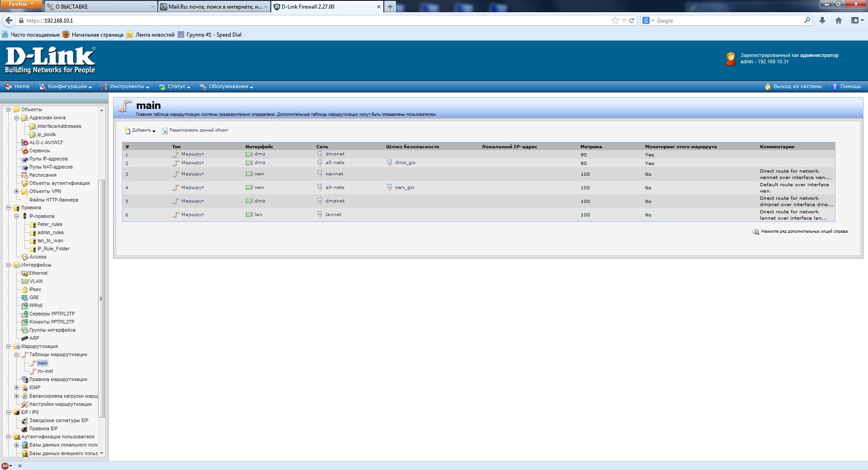868x470 pixels.
Task: Click the Firefox back arrow button
Action: (9, 20)
